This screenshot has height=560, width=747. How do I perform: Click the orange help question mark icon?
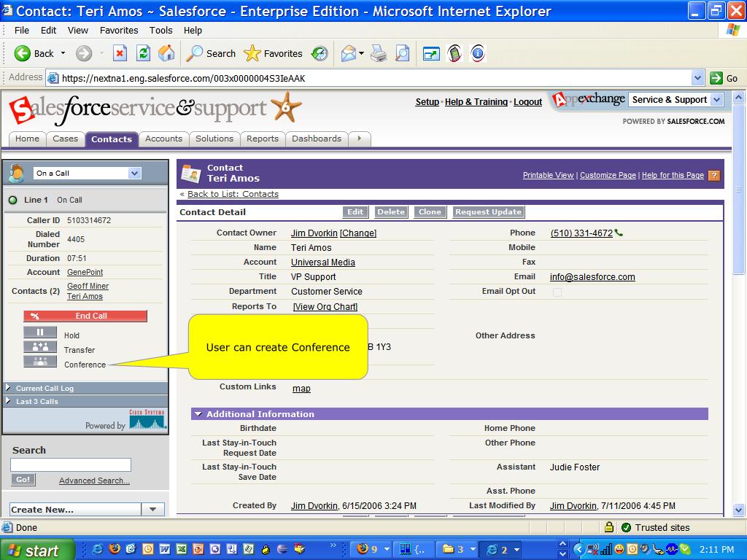pos(713,175)
